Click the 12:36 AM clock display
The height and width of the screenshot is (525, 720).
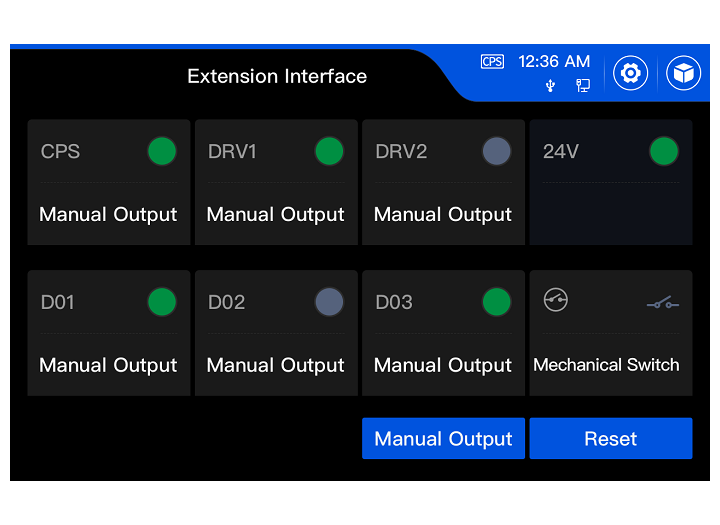coord(554,62)
